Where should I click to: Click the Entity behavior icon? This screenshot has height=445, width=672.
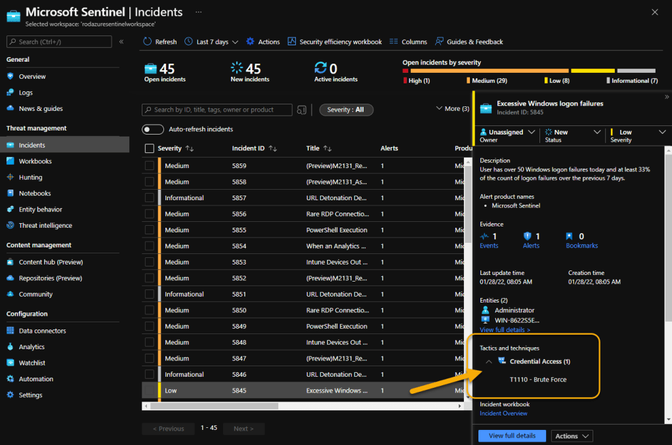pyautogui.click(x=10, y=209)
